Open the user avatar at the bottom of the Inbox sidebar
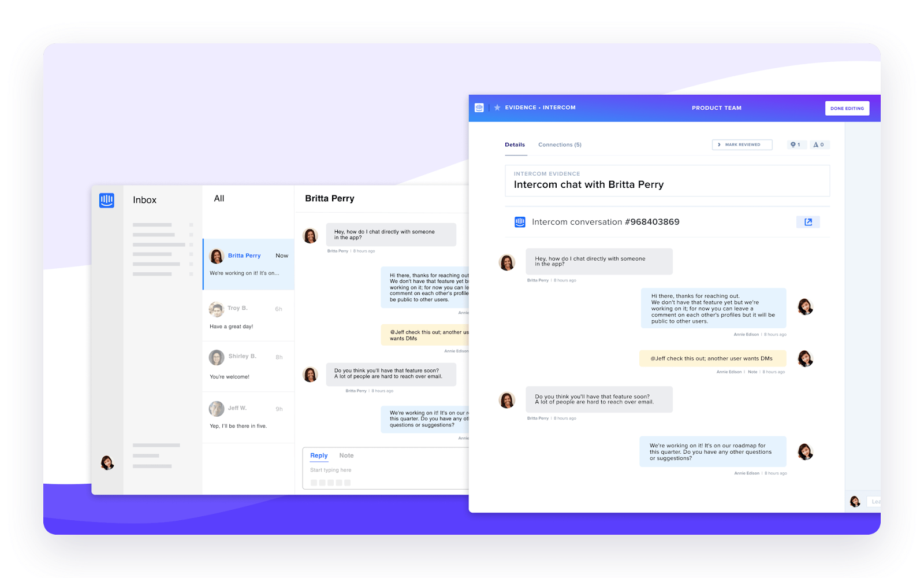 107,462
